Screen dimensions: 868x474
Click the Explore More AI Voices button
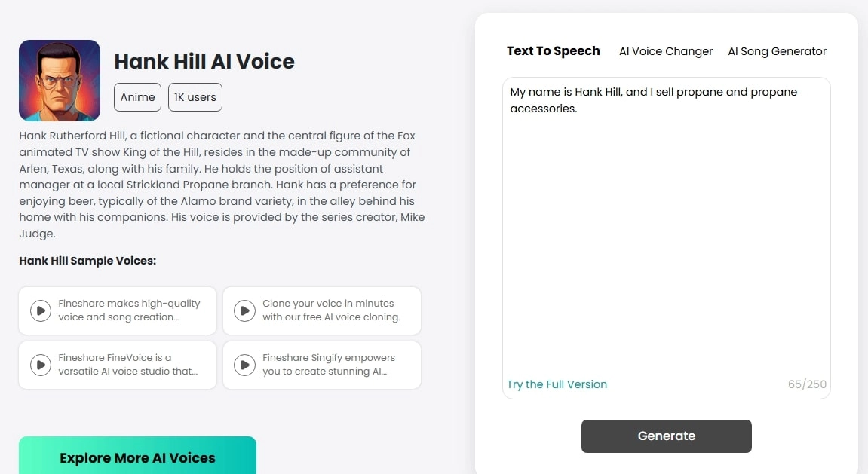pos(137,457)
